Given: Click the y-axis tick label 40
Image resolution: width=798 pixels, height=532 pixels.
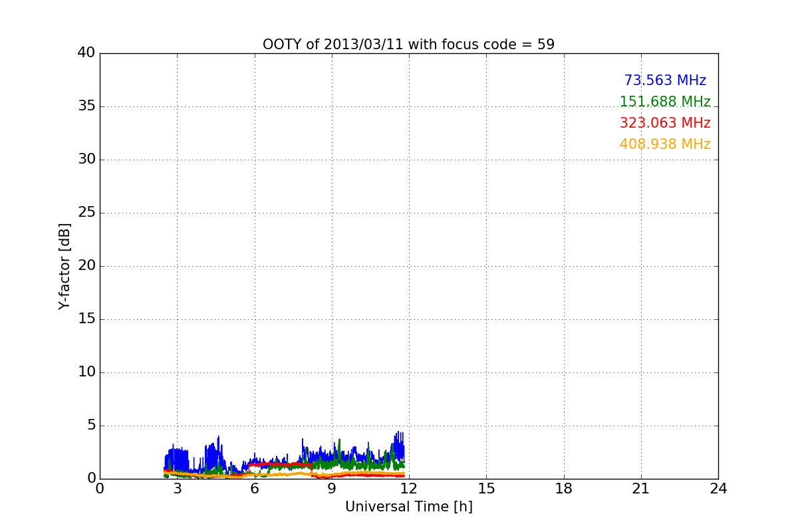Looking at the screenshot, I should (86, 53).
